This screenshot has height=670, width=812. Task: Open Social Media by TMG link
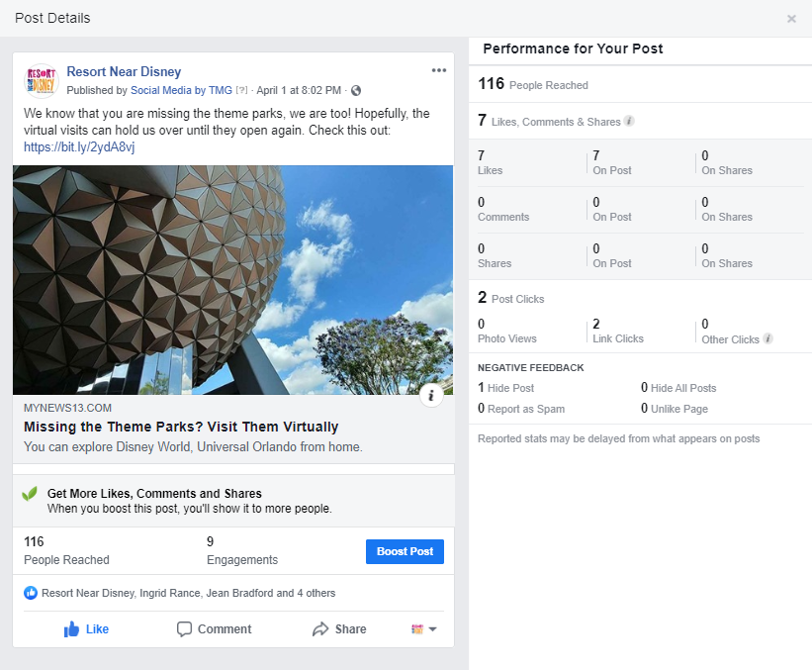point(181,90)
